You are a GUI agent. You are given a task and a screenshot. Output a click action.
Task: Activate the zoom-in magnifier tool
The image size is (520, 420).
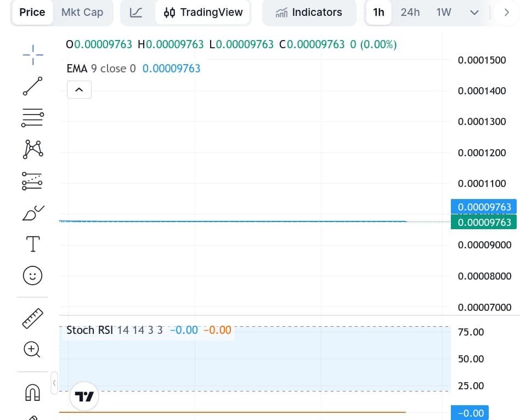[32, 349]
